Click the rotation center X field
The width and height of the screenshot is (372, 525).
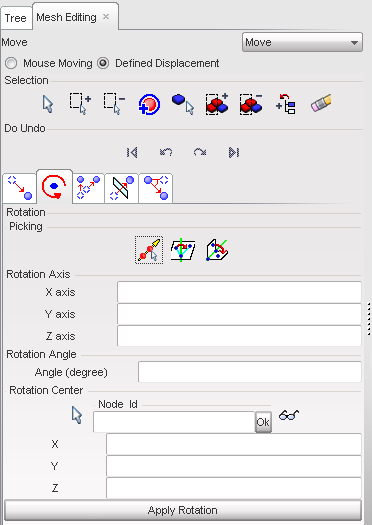(234, 444)
